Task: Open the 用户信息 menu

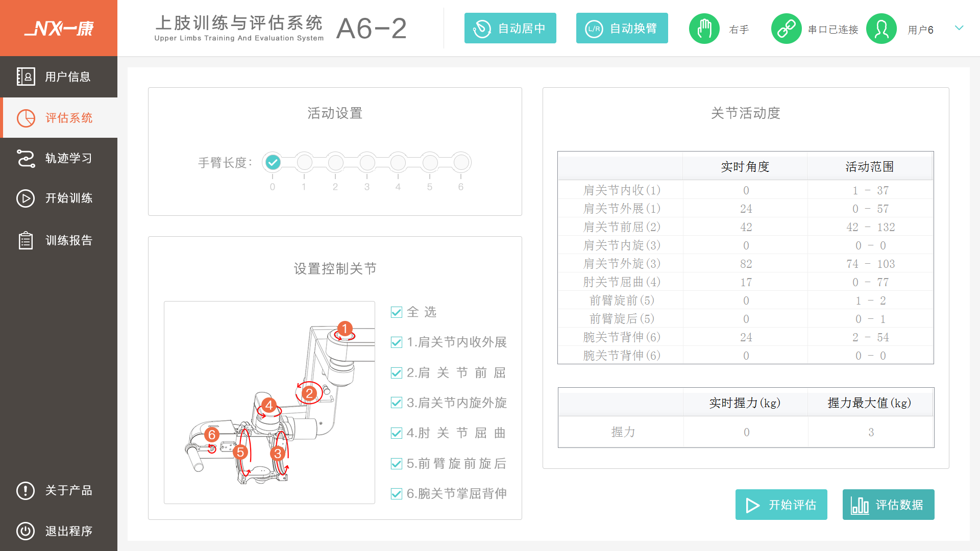Action: 59,77
